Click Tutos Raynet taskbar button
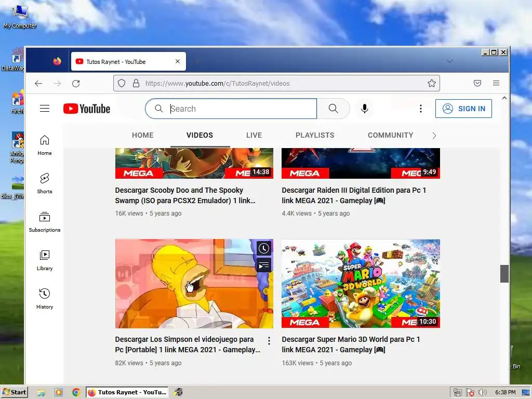The height and width of the screenshot is (399, 532). pyautogui.click(x=128, y=393)
